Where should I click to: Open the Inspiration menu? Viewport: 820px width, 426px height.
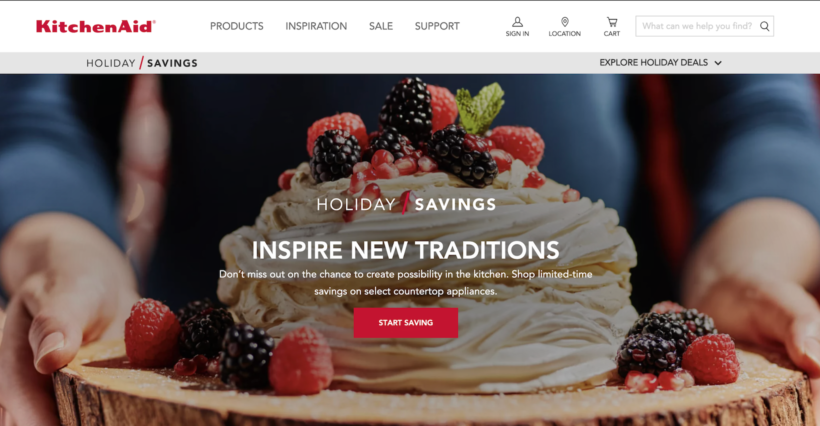[x=316, y=26]
